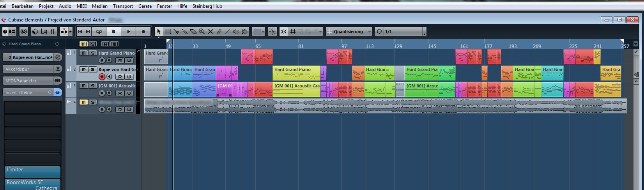The height and width of the screenshot is (190, 644).
Task: Open the Q 1/1 quantize preset dropdown
Action: click(401, 32)
